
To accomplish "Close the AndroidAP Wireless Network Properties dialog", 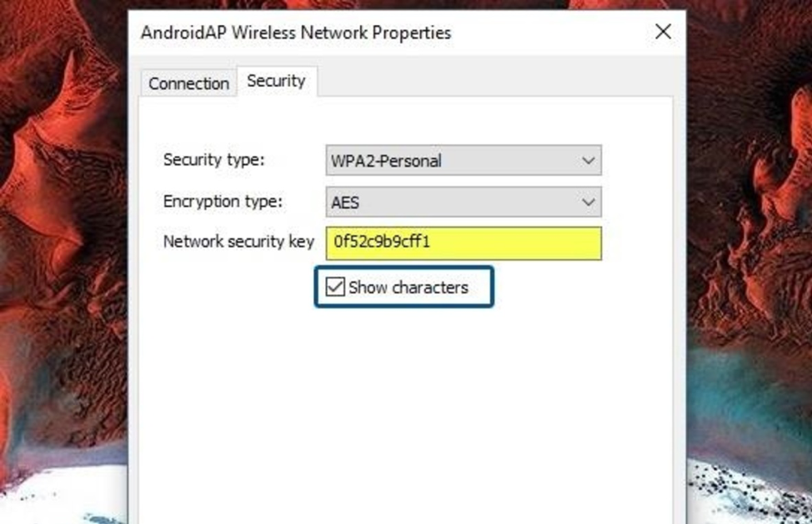I will click(x=663, y=32).
